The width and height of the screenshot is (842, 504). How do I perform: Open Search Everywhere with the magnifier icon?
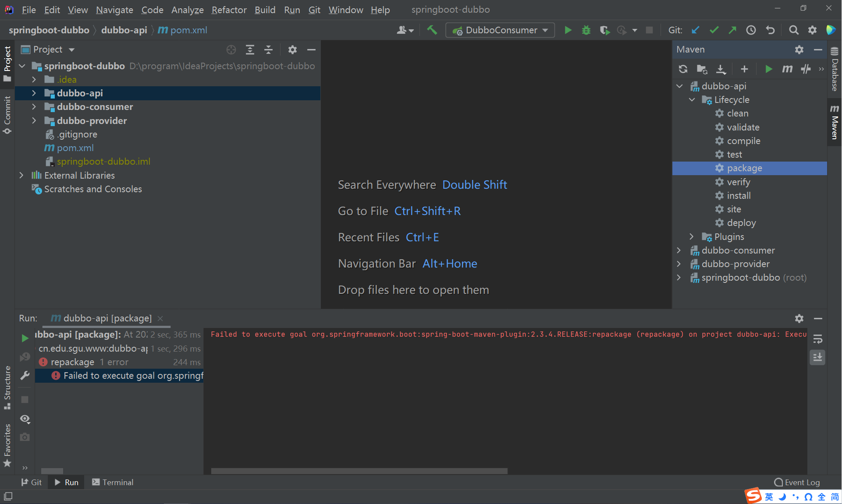tap(793, 30)
